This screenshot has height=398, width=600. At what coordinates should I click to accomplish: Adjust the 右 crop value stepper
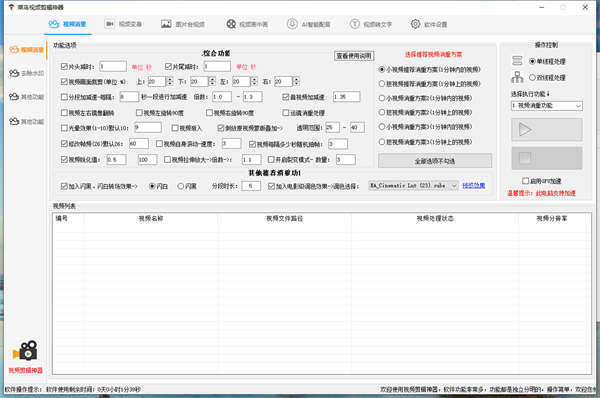[x=296, y=81]
